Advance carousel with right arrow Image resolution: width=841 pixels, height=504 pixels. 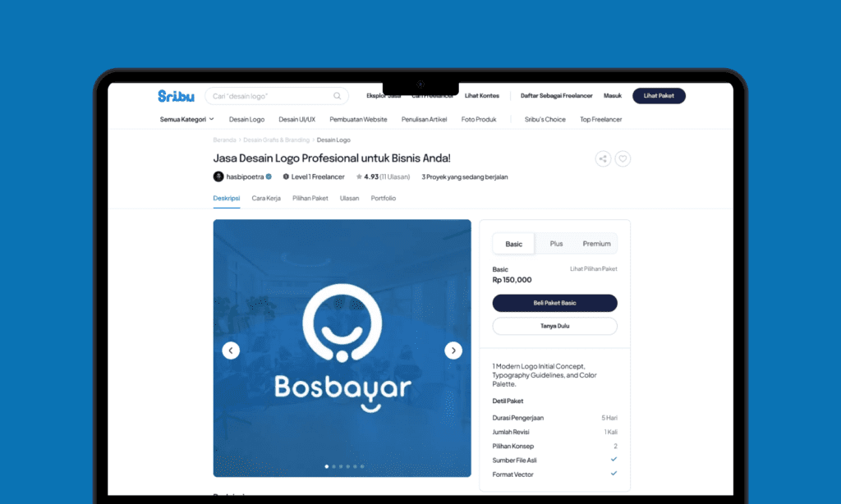pyautogui.click(x=453, y=351)
